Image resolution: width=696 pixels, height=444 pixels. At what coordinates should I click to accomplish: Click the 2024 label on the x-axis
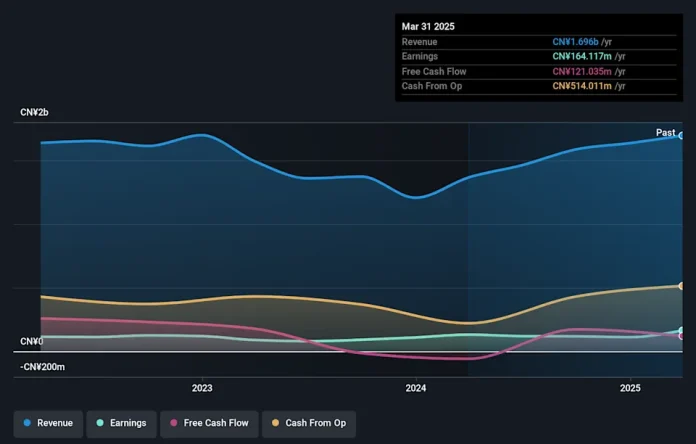[416, 388]
